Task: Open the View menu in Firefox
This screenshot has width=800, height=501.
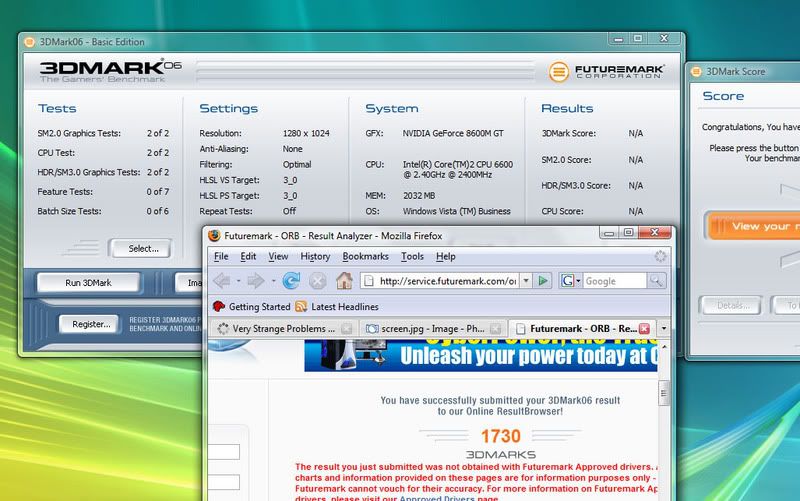Action: pos(278,256)
